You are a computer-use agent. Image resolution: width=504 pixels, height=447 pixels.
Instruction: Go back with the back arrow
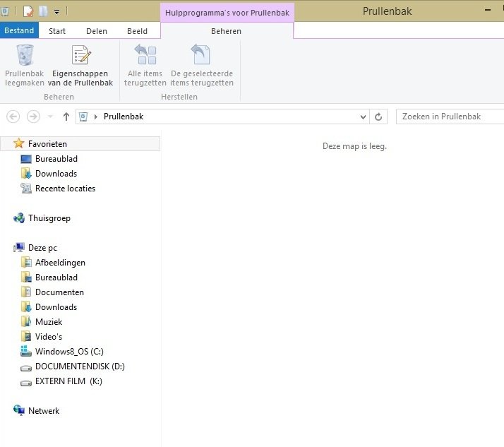tap(13, 117)
